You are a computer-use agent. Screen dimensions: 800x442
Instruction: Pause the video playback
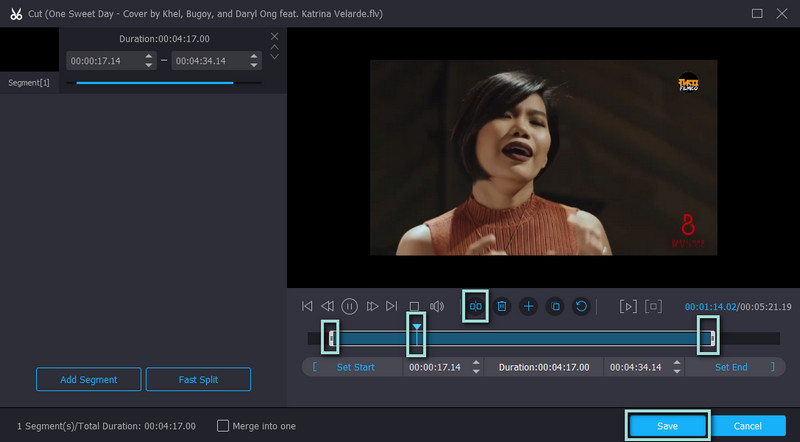pyautogui.click(x=350, y=306)
